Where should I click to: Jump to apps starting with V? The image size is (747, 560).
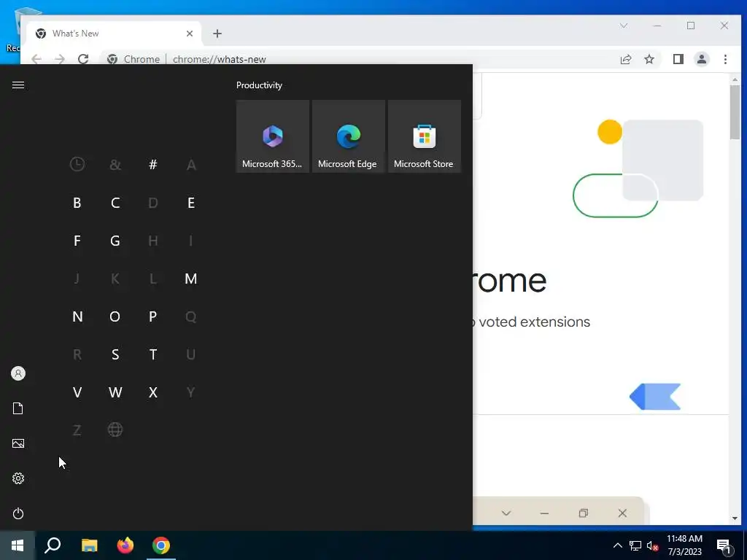point(77,392)
